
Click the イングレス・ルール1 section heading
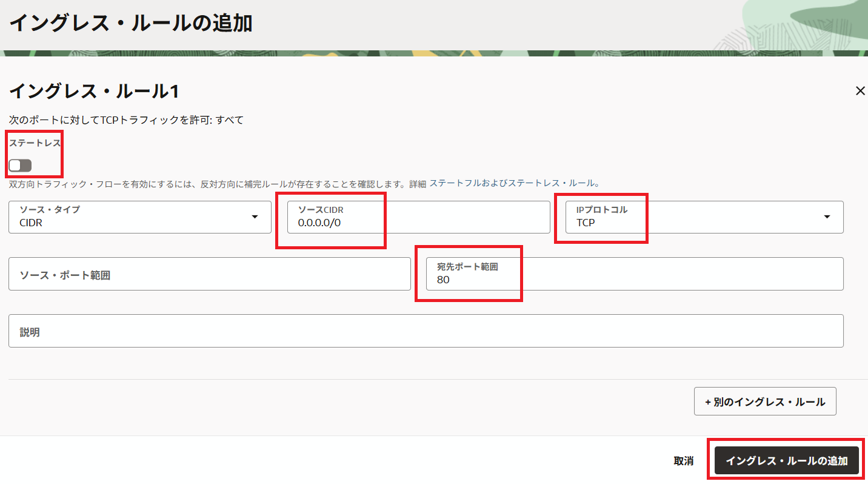94,92
